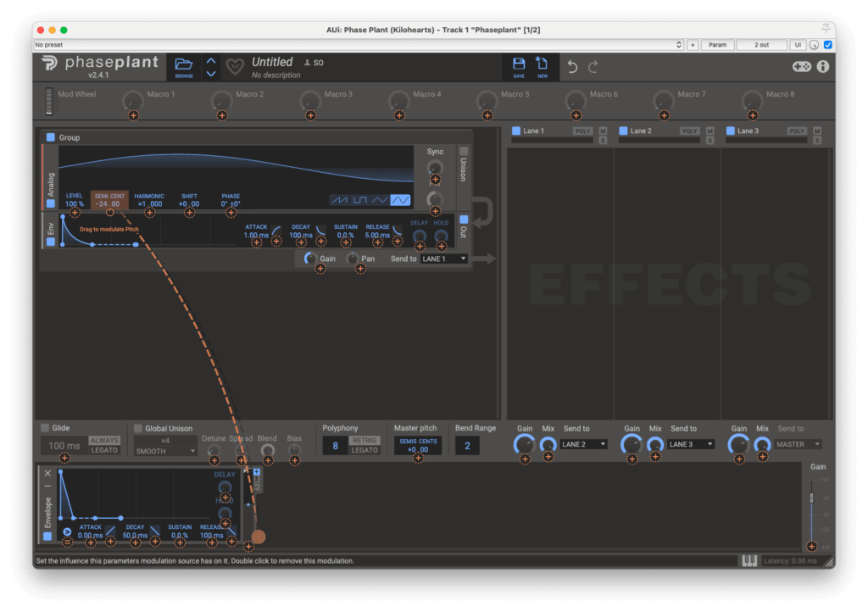Toggle Lane 1 POLY button
The image size is (868, 612).
pyautogui.click(x=582, y=131)
